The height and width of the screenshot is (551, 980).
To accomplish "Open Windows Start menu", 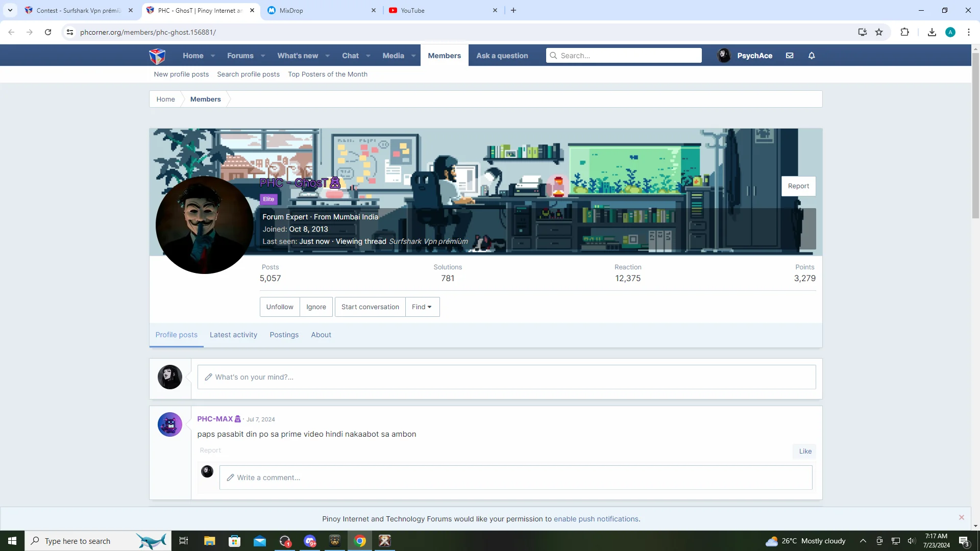I will tap(12, 541).
